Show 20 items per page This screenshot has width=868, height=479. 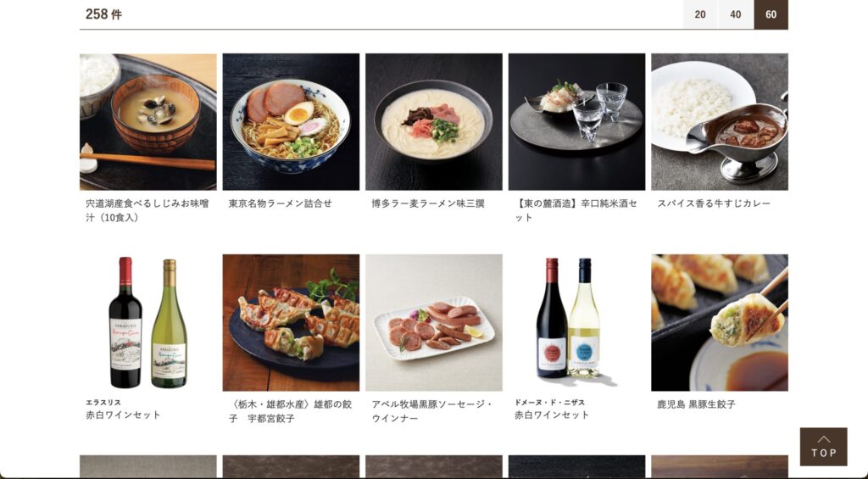tap(699, 14)
